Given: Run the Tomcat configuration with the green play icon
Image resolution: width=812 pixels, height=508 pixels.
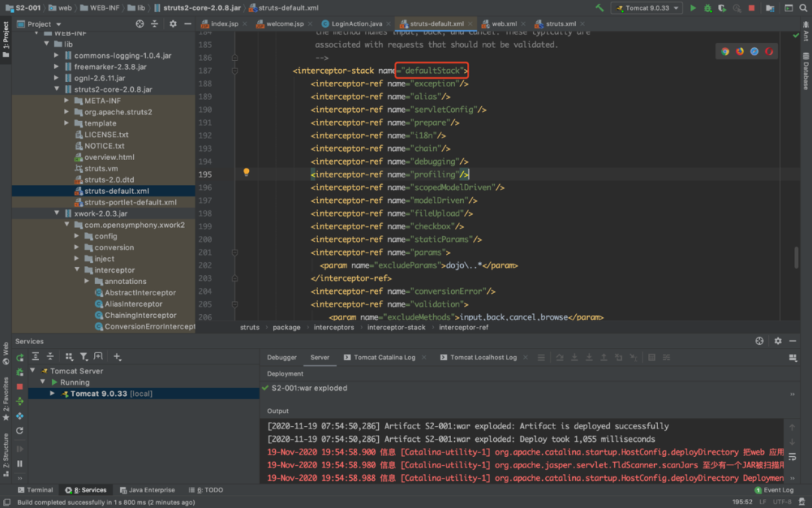Looking at the screenshot, I should pos(693,8).
